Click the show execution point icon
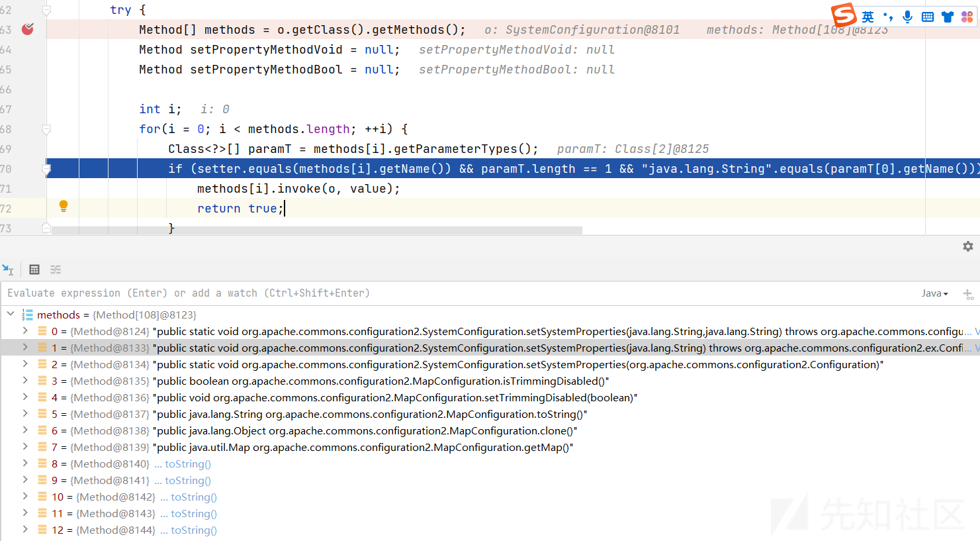 pyautogui.click(x=8, y=270)
